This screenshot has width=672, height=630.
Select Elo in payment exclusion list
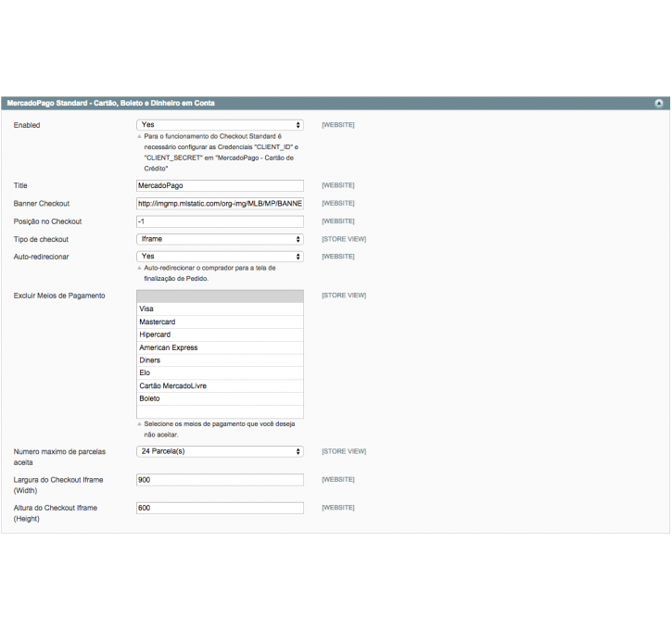(220, 372)
